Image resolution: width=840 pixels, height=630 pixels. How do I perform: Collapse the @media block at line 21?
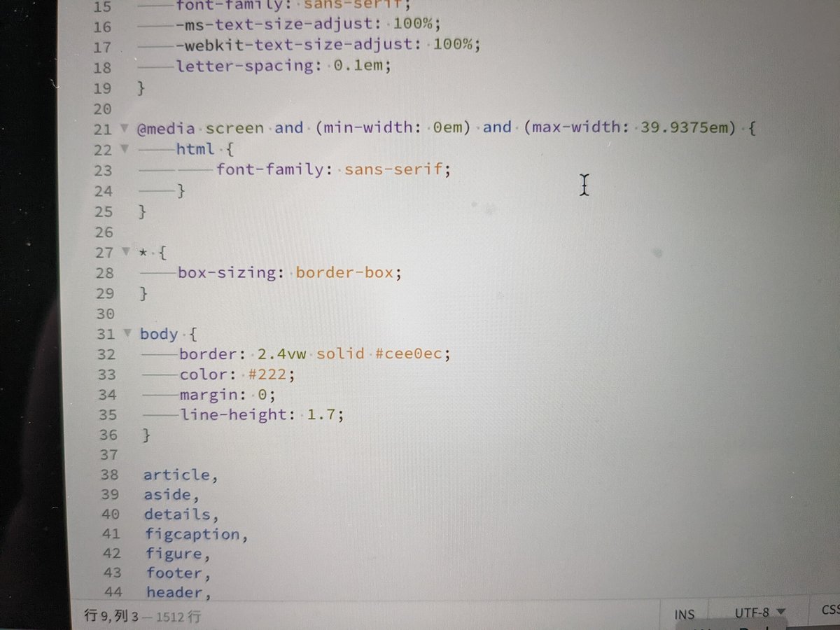click(125, 129)
